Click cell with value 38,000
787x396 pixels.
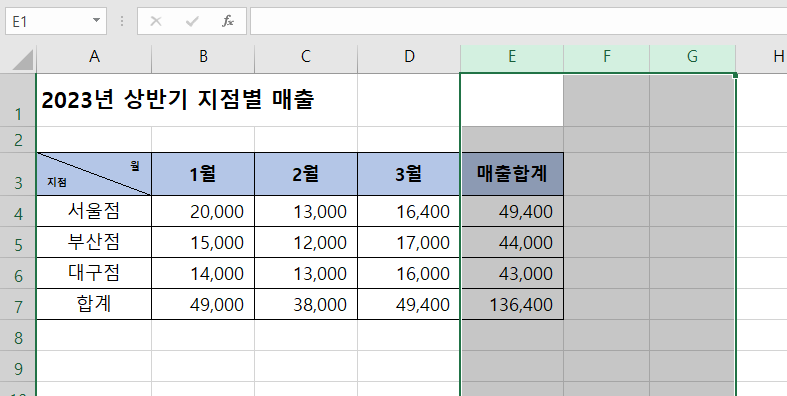click(306, 304)
